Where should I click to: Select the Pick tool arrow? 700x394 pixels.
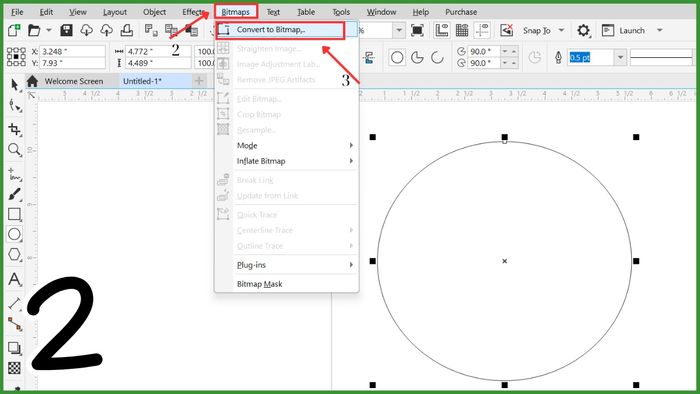tap(15, 85)
